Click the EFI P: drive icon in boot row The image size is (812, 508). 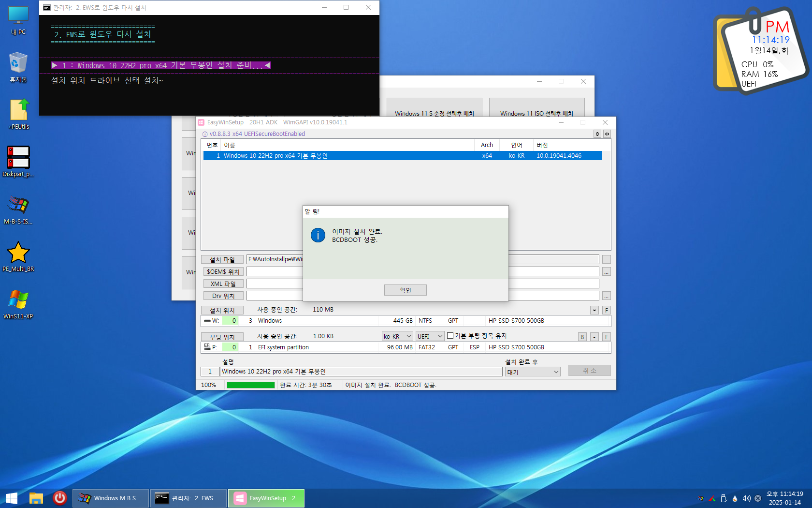[207, 347]
